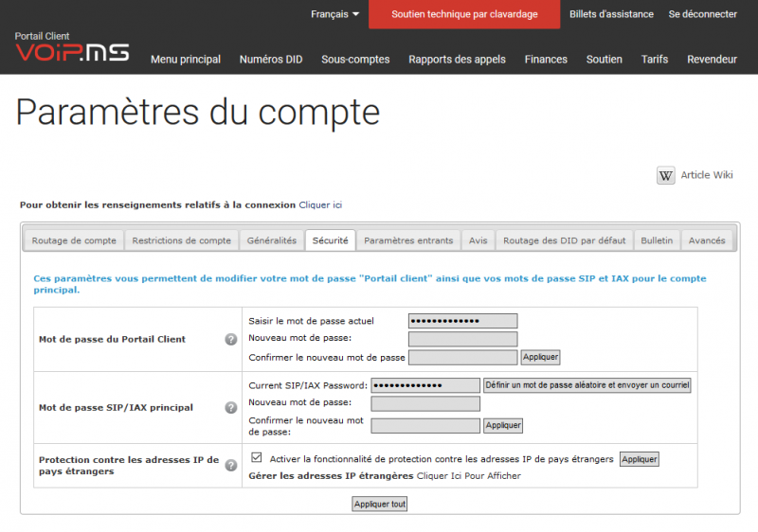Select the Sécurité tab
The image size is (758, 532).
point(330,240)
